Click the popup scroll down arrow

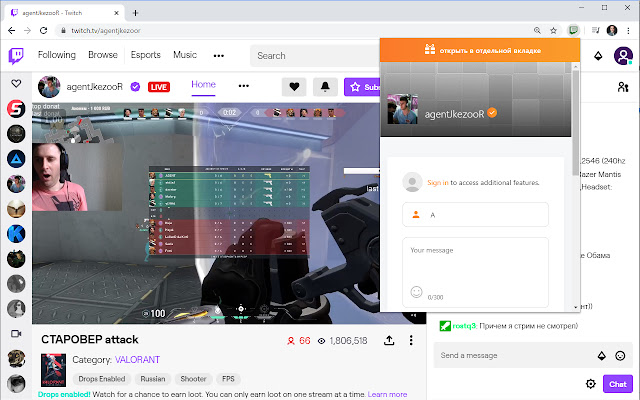pyautogui.click(x=576, y=307)
